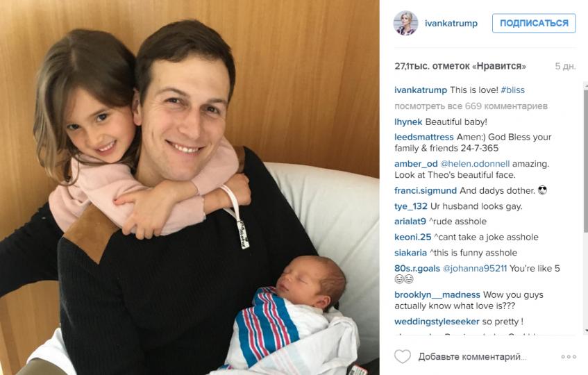The height and width of the screenshot is (375, 588).
Task: Click the ivankatrump profile avatar
Action: coord(405,23)
